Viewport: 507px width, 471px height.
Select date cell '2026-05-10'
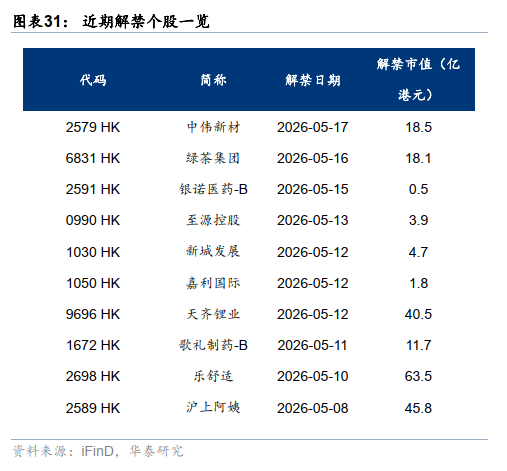[313, 376]
